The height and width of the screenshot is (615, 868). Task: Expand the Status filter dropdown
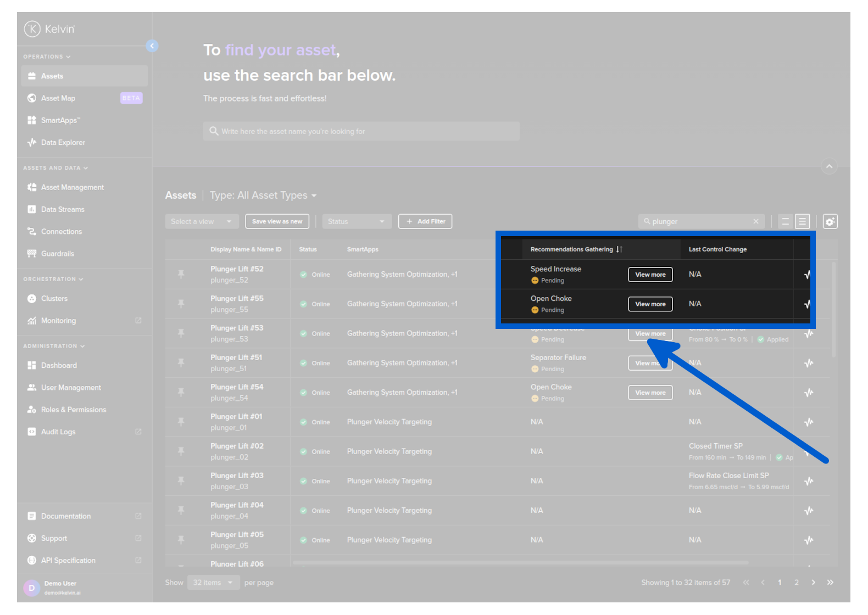356,221
